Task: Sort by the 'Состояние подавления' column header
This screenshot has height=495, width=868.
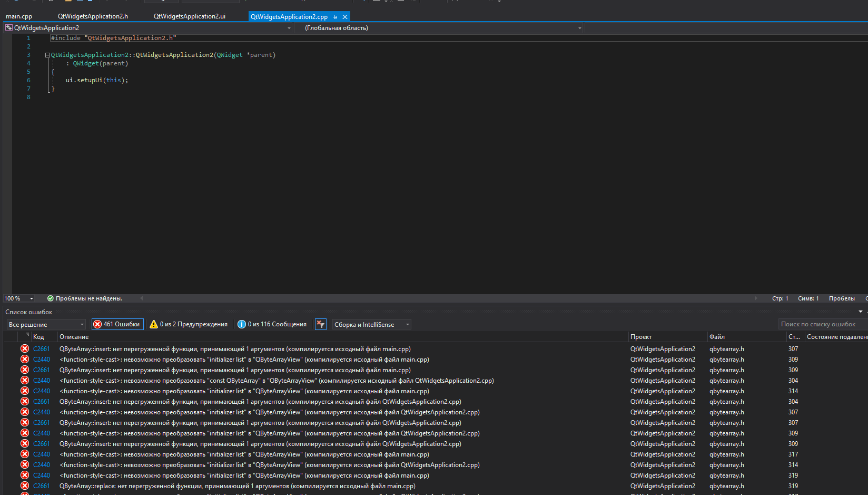Action: (x=837, y=337)
